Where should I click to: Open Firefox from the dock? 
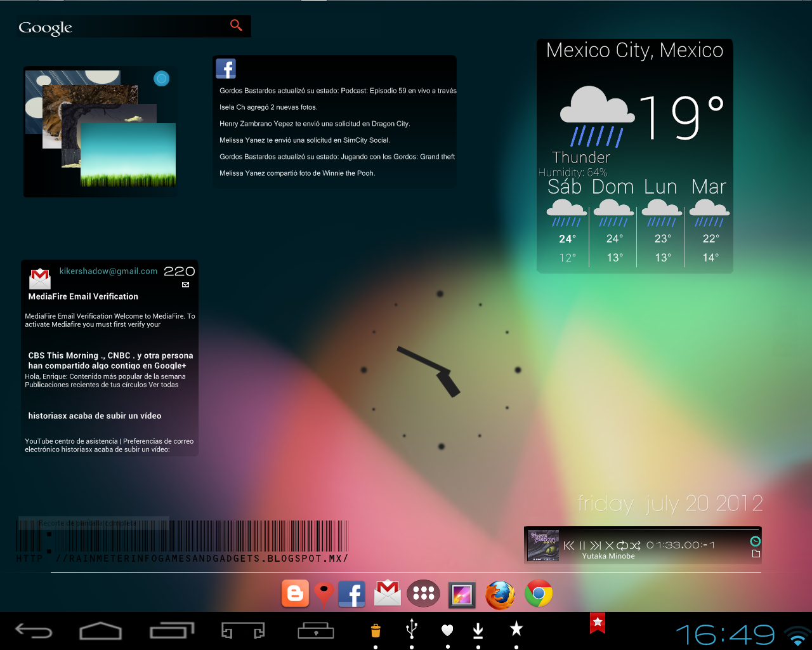(x=500, y=594)
